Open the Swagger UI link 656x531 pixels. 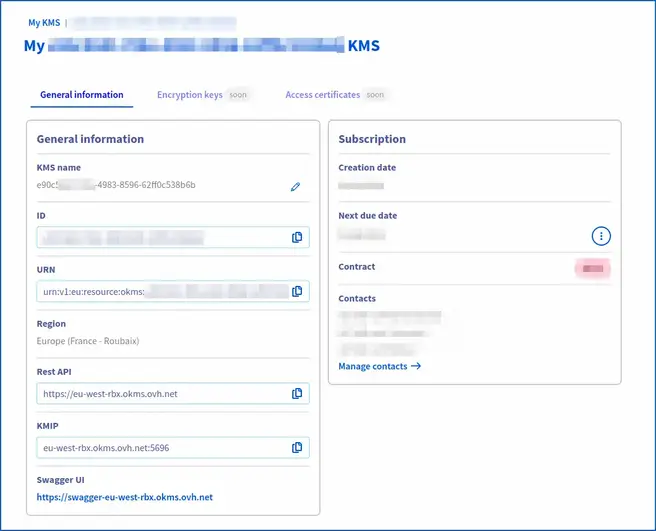point(125,497)
